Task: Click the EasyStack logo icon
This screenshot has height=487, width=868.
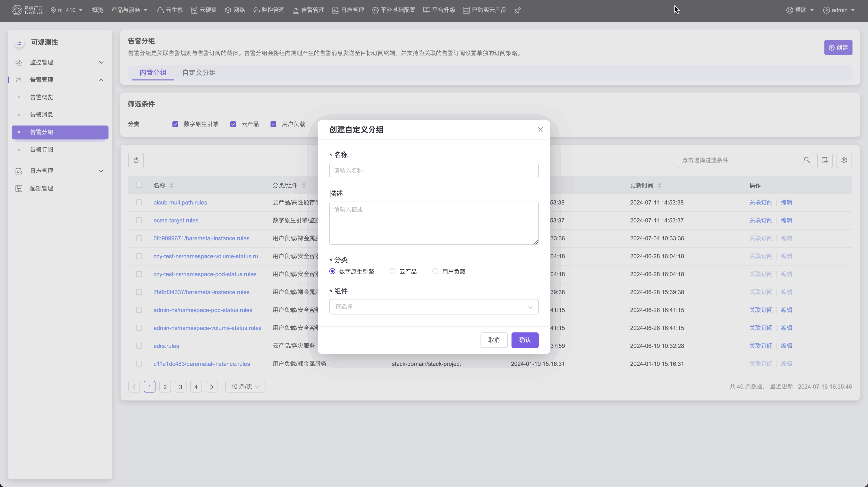Action: coord(17,10)
